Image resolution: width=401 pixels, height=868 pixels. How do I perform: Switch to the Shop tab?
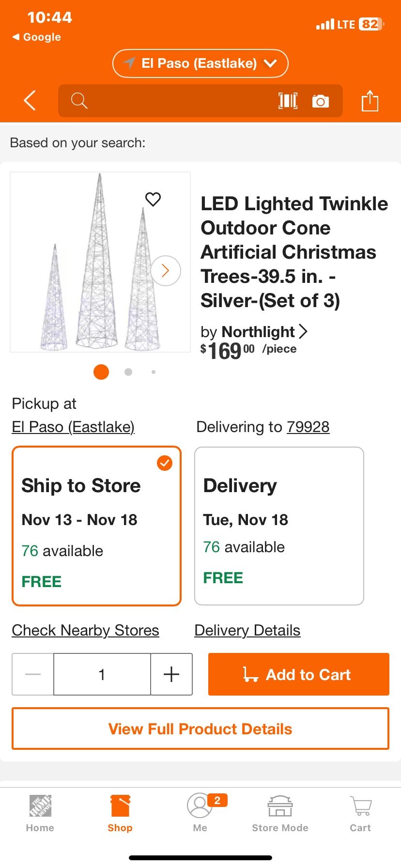[120, 814]
